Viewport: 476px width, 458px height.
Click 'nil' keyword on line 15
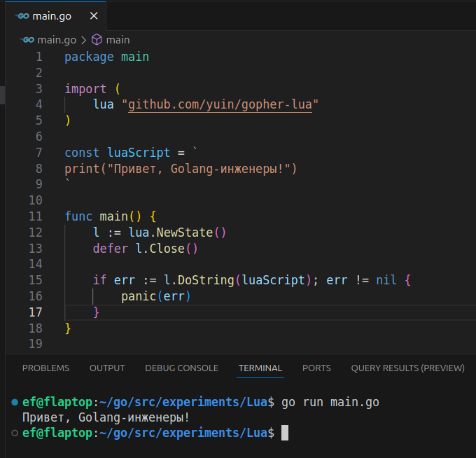(x=386, y=280)
